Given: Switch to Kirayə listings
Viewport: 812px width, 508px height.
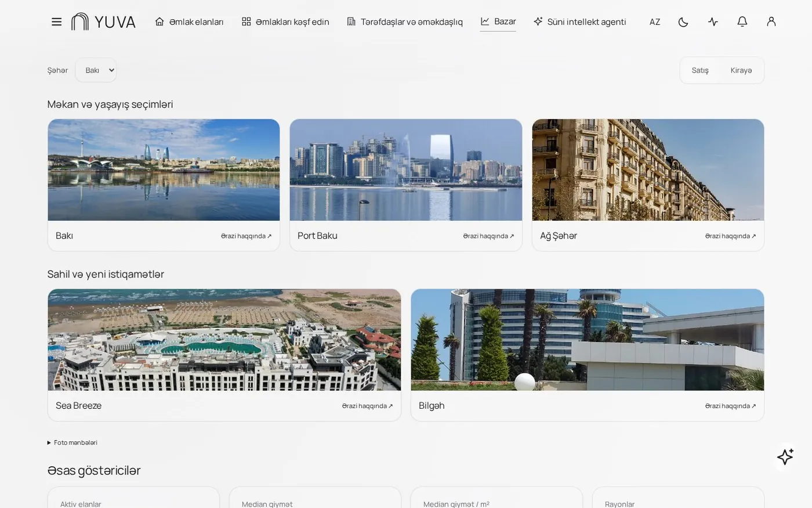Looking at the screenshot, I should coord(741,70).
